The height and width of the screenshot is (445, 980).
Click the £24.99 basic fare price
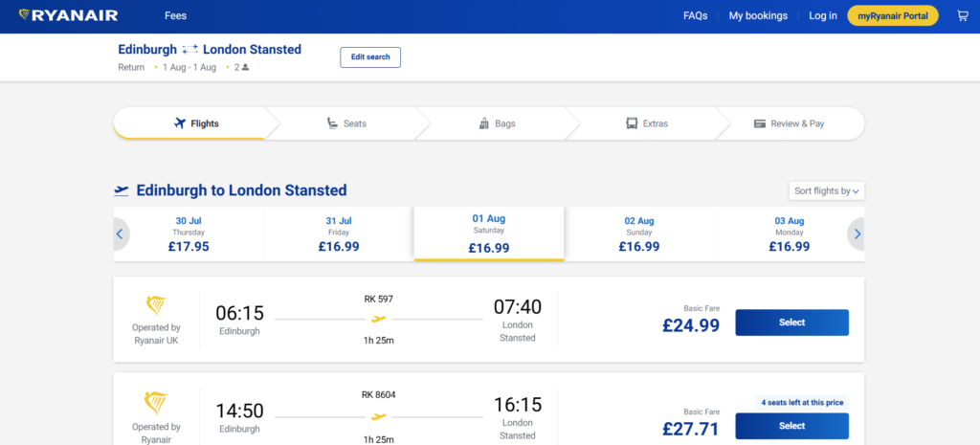pos(691,325)
